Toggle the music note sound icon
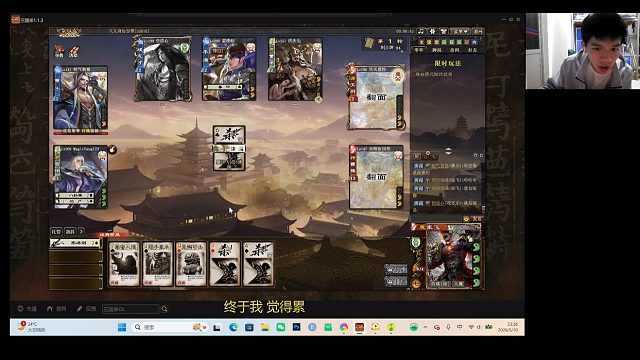The width and height of the screenshot is (640, 360). (x=421, y=31)
